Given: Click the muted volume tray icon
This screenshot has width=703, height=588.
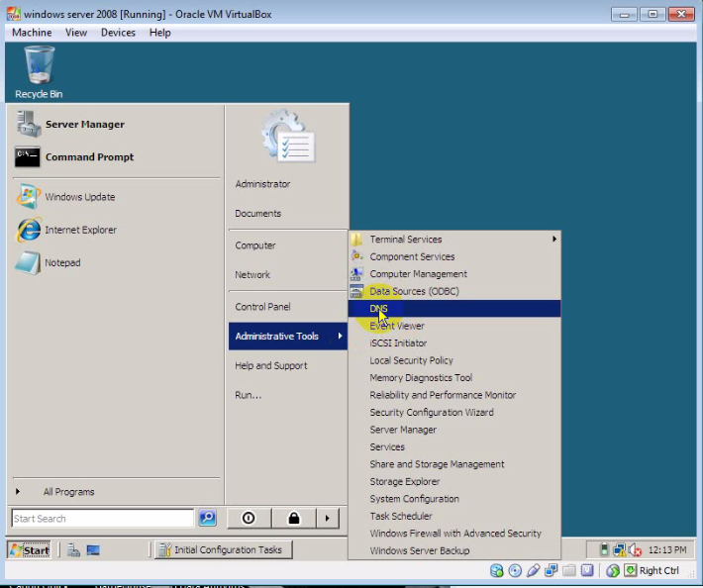Looking at the screenshot, I should pyautogui.click(x=635, y=550).
